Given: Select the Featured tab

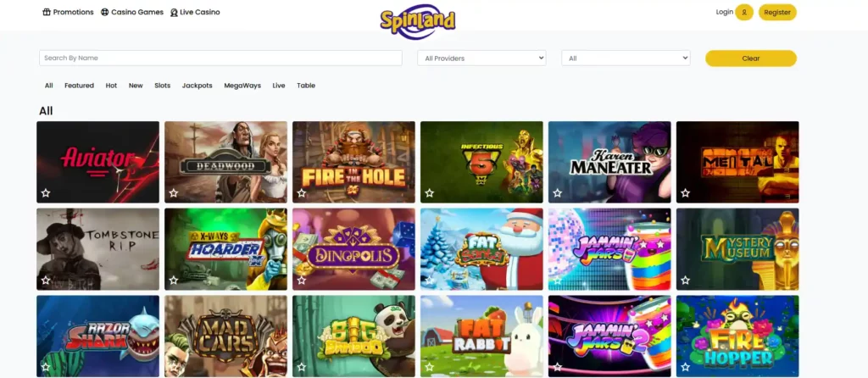Looking at the screenshot, I should pos(79,86).
